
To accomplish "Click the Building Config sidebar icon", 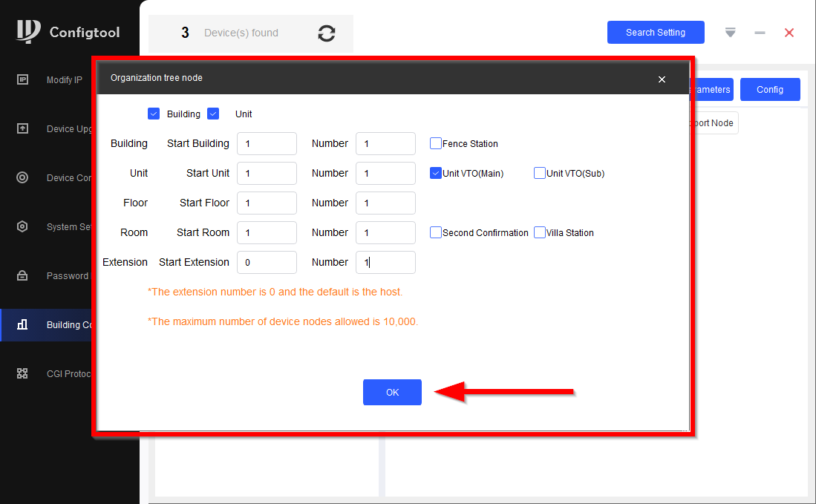I will coord(22,324).
